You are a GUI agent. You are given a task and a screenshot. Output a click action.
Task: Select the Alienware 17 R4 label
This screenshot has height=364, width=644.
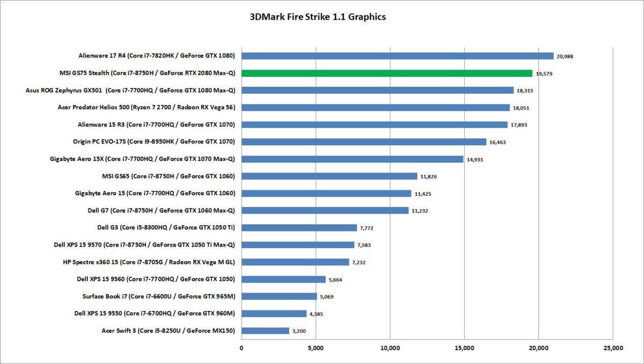tap(157, 56)
